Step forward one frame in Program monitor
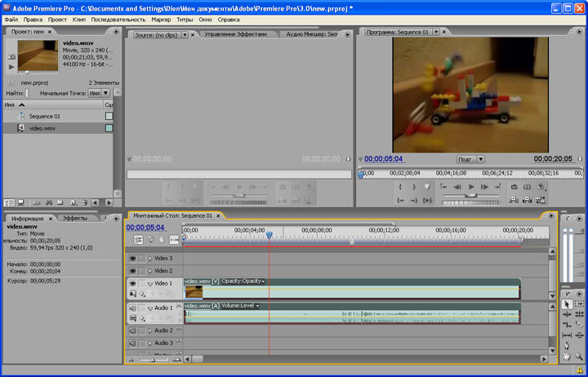The height and width of the screenshot is (377, 588). 484,187
